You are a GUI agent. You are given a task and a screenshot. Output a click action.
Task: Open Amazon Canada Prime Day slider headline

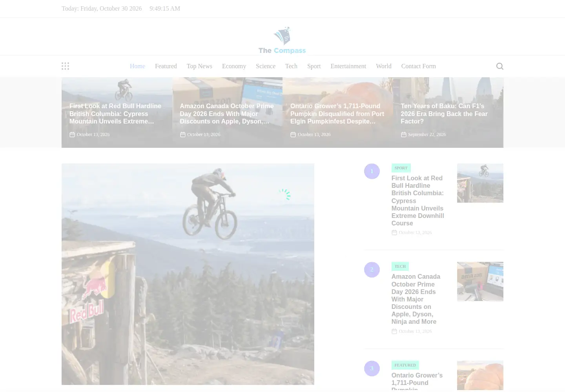point(227,114)
